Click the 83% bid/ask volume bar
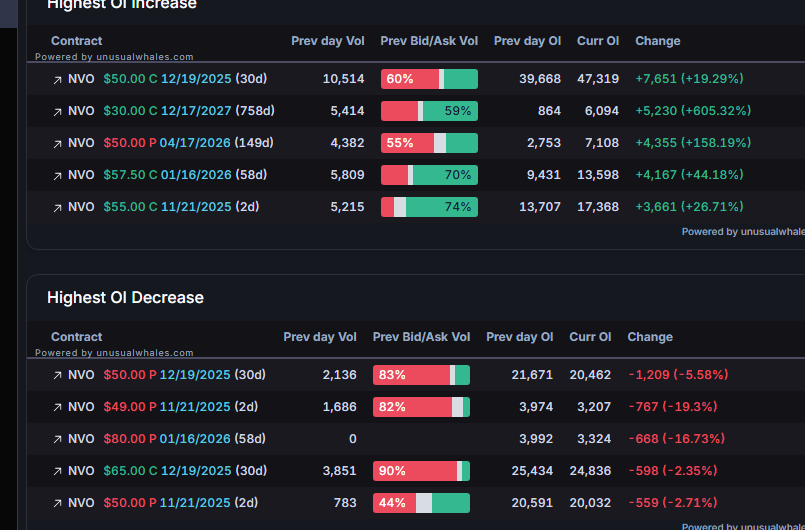Image resolution: width=805 pixels, height=530 pixels. (421, 375)
